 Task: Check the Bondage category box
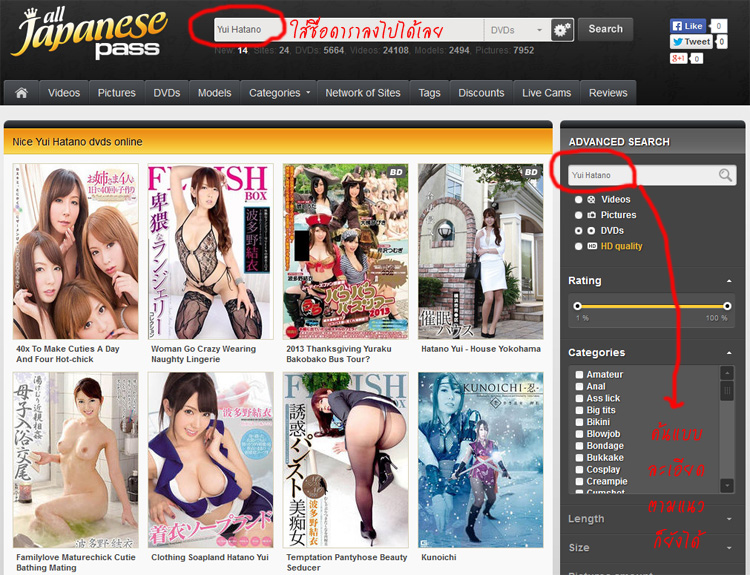pyautogui.click(x=579, y=446)
